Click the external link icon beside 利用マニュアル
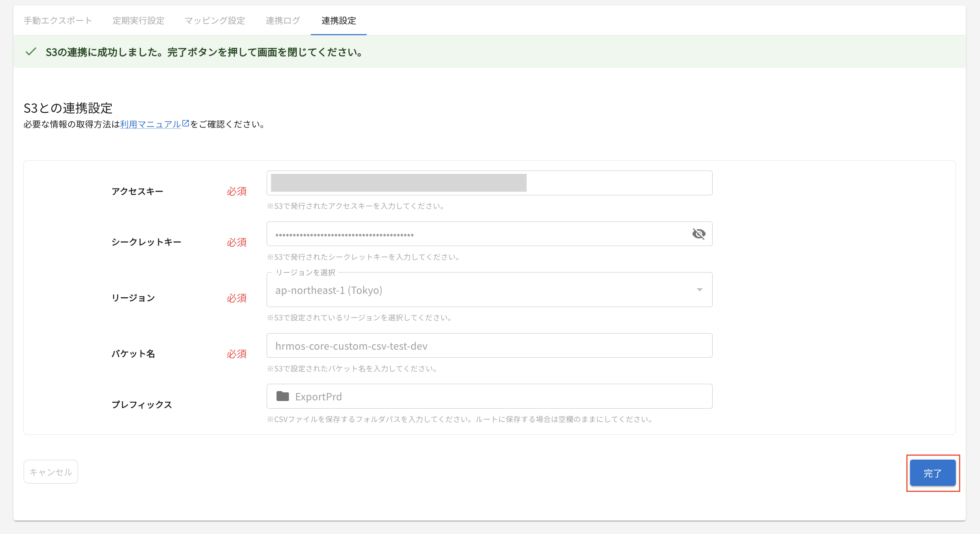 tap(186, 123)
